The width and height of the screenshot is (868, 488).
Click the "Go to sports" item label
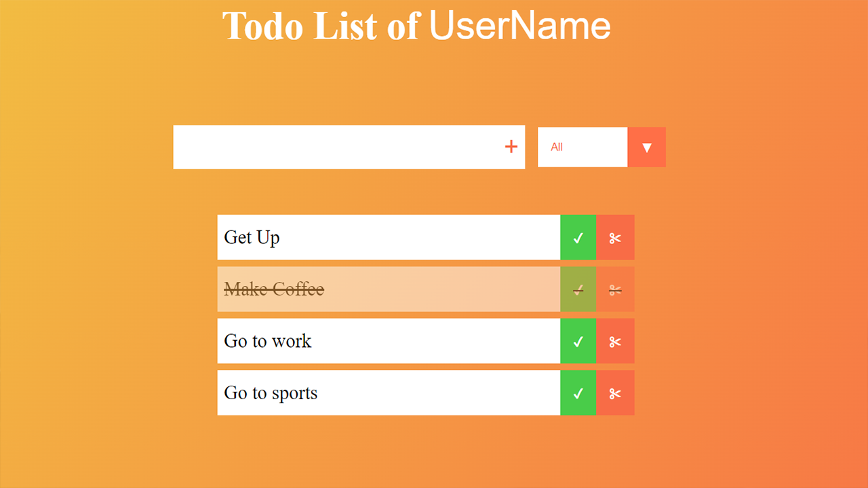(271, 393)
